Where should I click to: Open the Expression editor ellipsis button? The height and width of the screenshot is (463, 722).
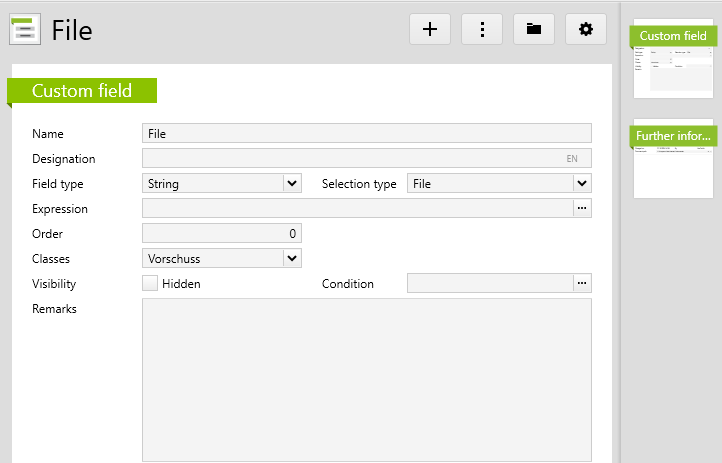click(582, 208)
